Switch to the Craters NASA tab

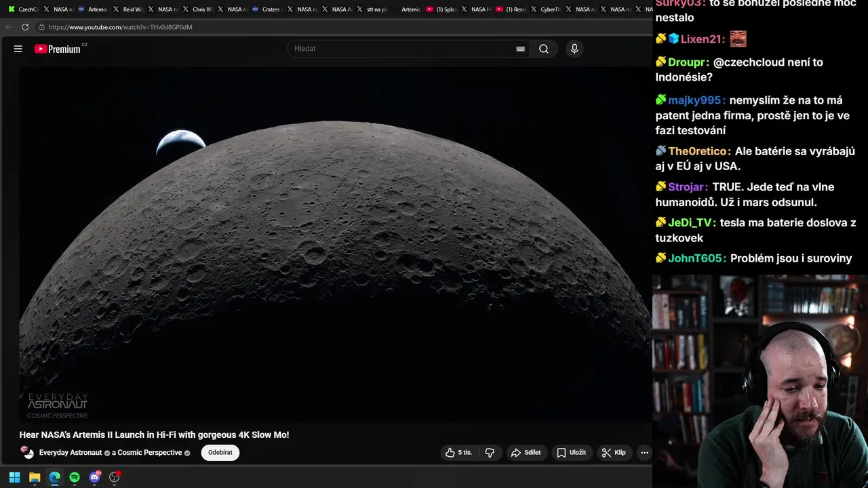pos(266,9)
